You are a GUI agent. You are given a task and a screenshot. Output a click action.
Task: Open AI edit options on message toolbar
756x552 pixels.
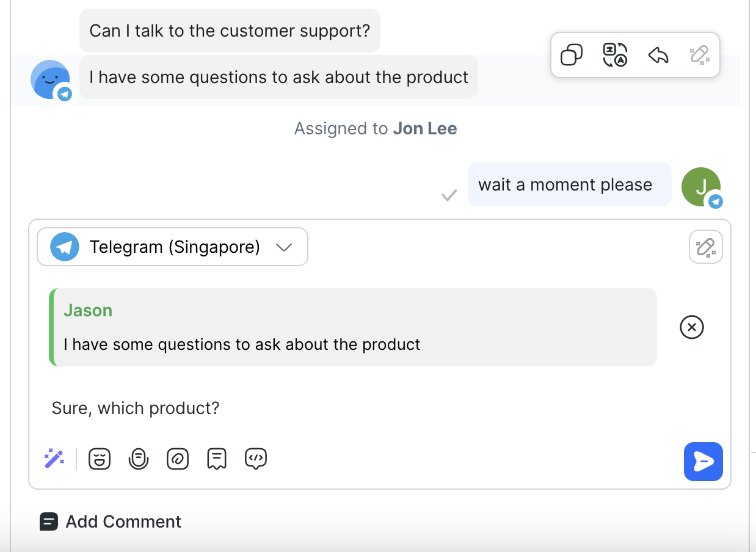click(x=700, y=54)
